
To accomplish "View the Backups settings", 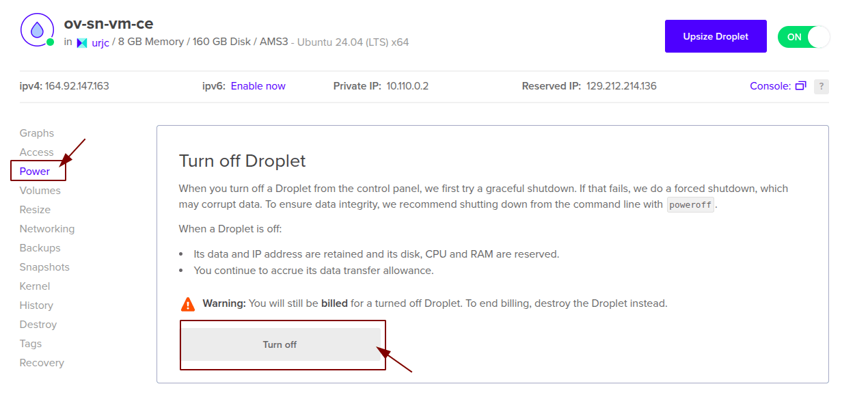I will (39, 247).
